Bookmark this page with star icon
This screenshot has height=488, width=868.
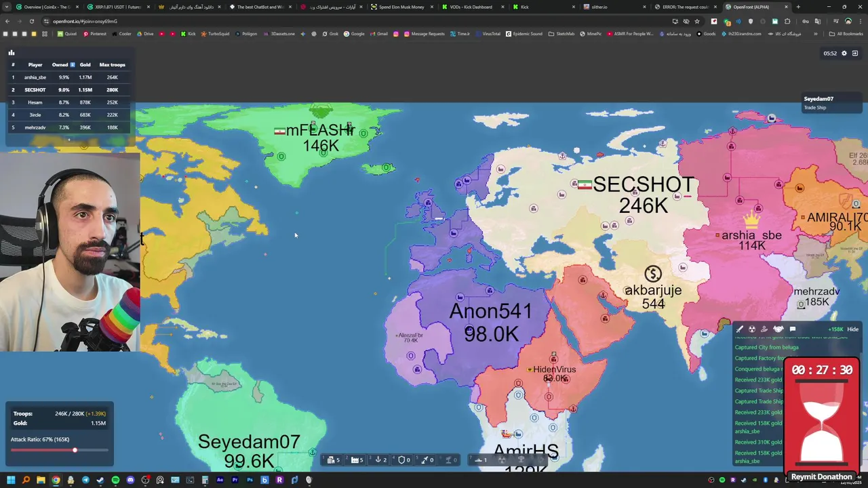696,21
